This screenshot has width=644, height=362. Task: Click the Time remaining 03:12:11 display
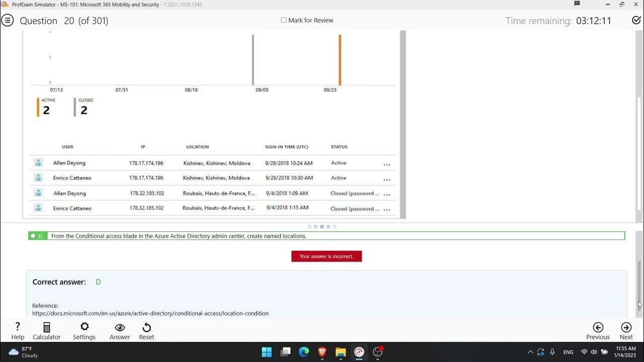(558, 21)
